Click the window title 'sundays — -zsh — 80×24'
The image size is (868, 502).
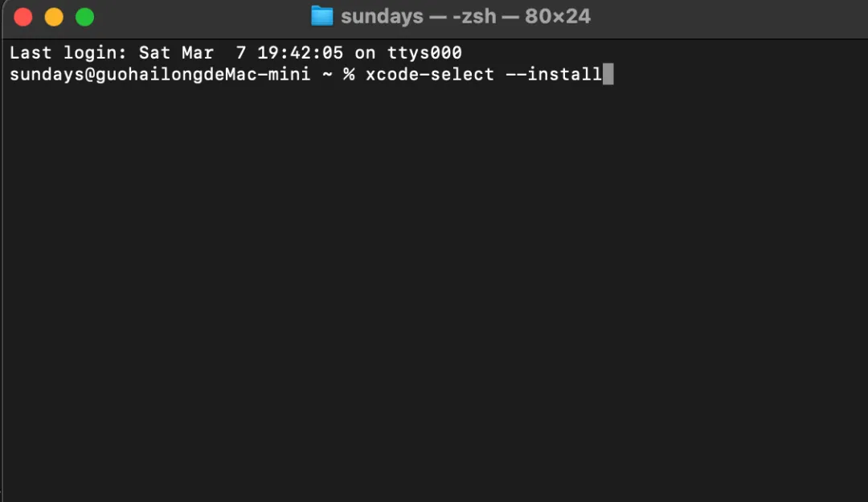(465, 16)
